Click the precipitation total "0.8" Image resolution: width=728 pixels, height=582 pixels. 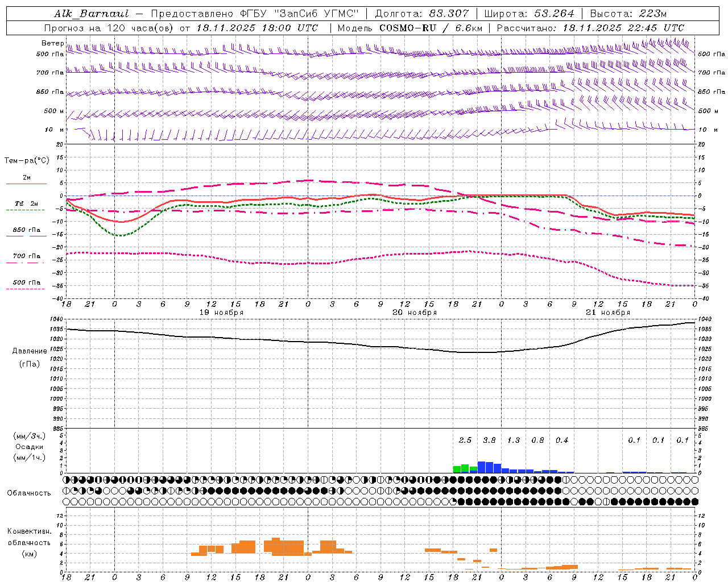click(x=537, y=440)
